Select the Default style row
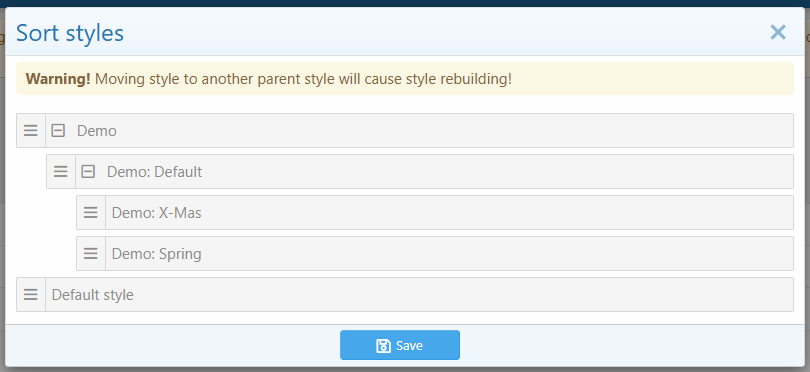The image size is (810, 372). click(405, 294)
